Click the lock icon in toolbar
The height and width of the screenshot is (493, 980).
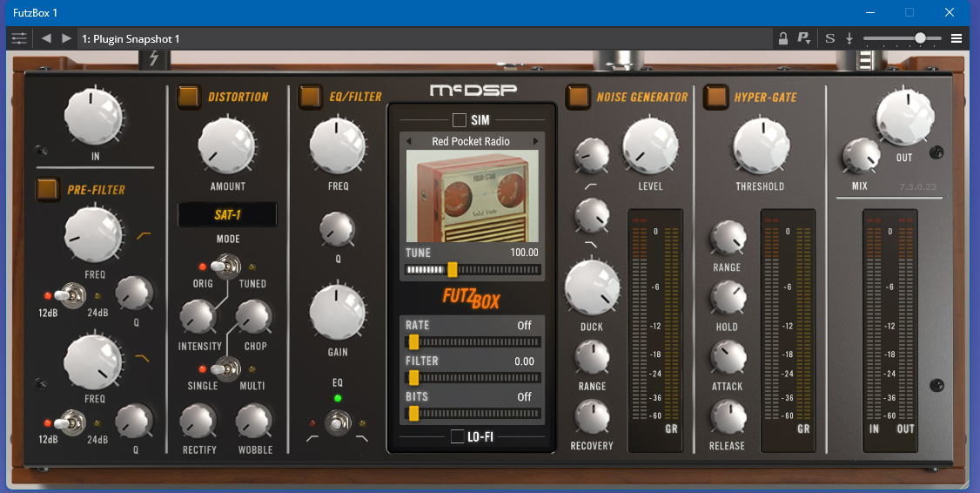pos(782,39)
